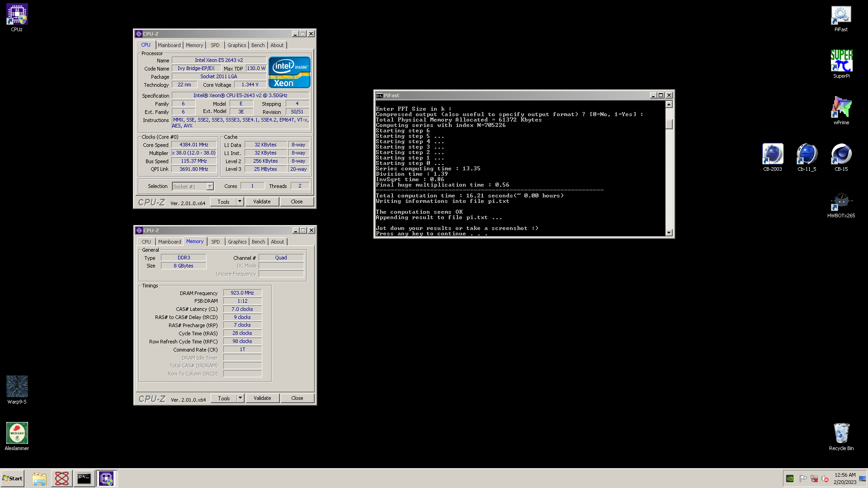This screenshot has height=488, width=868.
Task: Open the Recycle Bin
Action: tap(841, 436)
